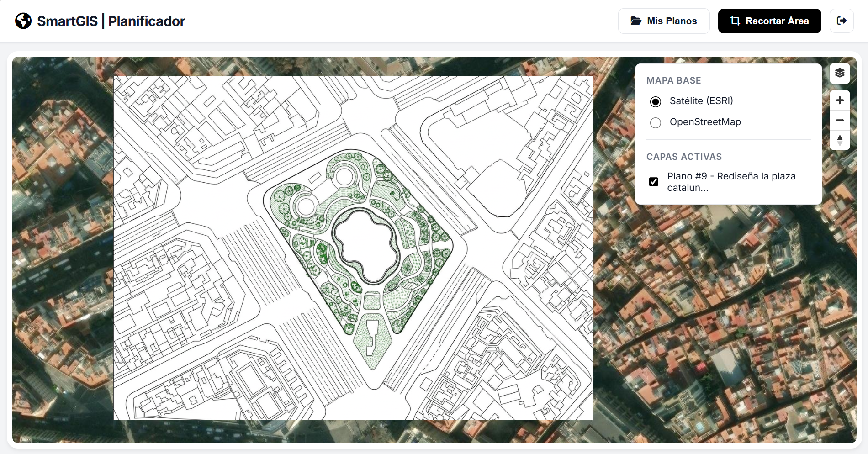The image size is (868, 454).
Task: Select the Satélite (ESRI) base map
Action: [656, 101]
